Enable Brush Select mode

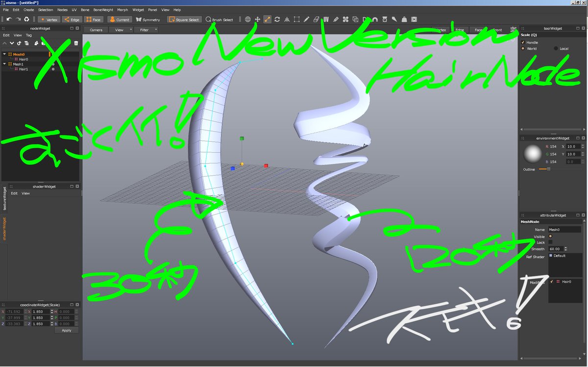[220, 20]
